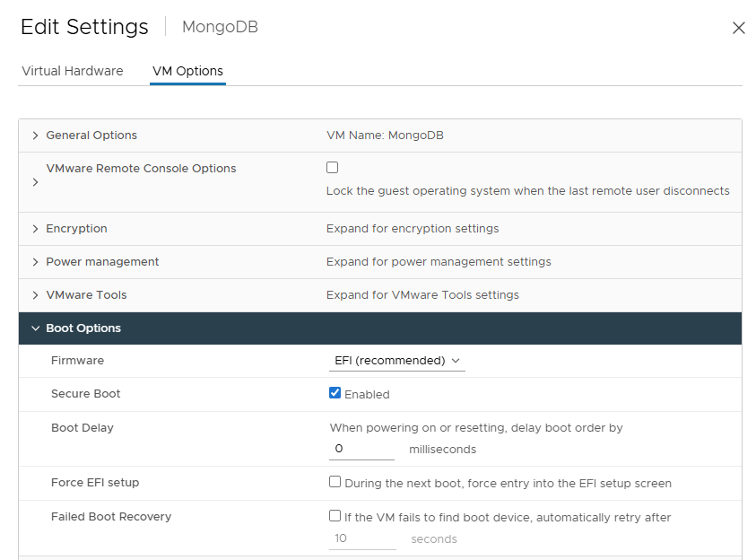This screenshot has height=560, width=756.
Task: Close the Edit Settings dialog
Action: (738, 28)
